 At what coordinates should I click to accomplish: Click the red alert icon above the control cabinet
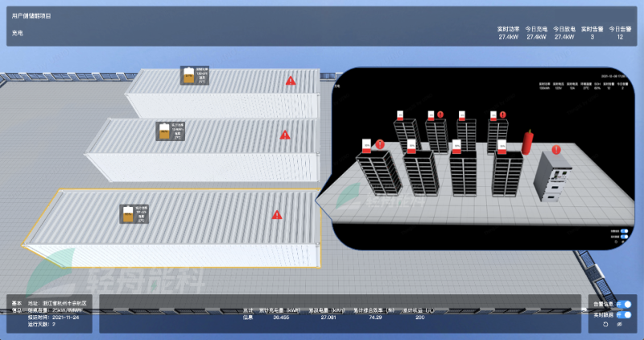tap(556, 148)
